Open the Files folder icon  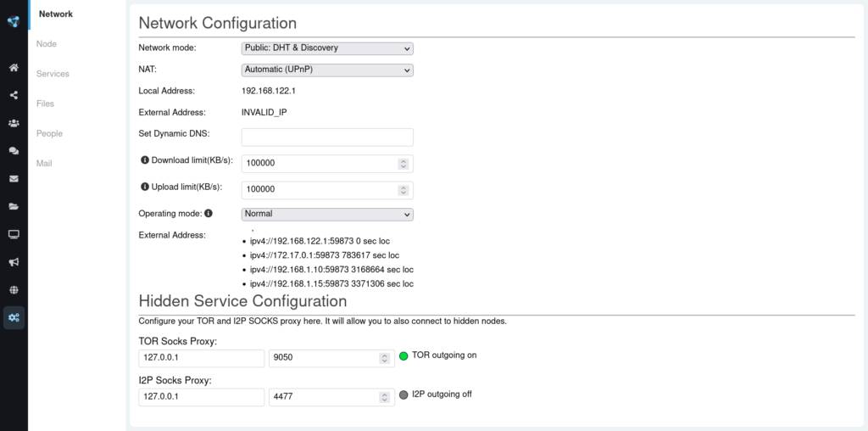[x=14, y=207]
